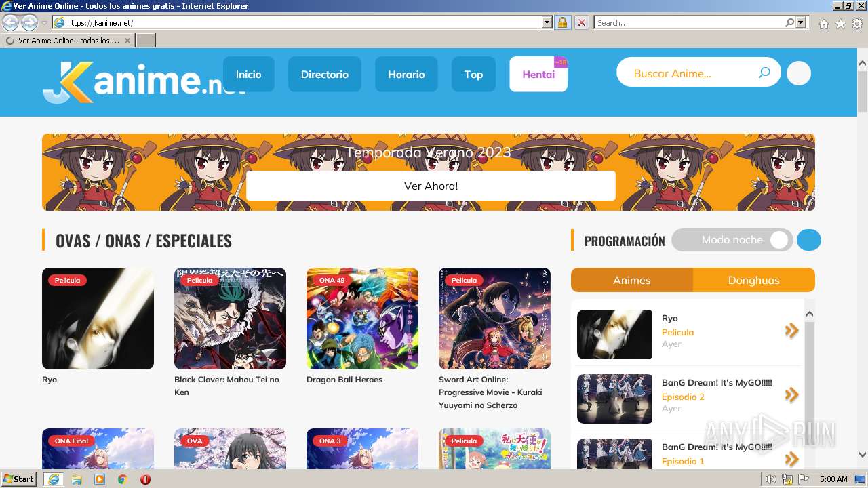Open the Windows Start menu
Viewport: 868px width, 488px height.
(x=19, y=479)
